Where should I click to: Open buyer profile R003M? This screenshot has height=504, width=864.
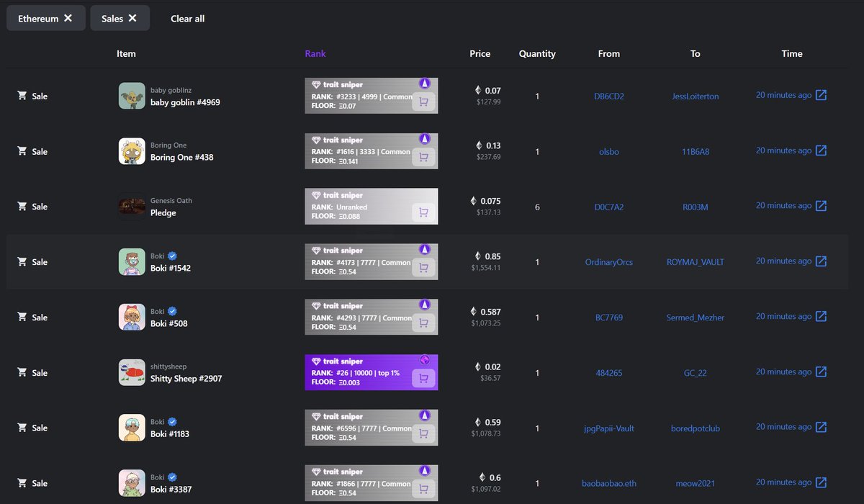(696, 207)
